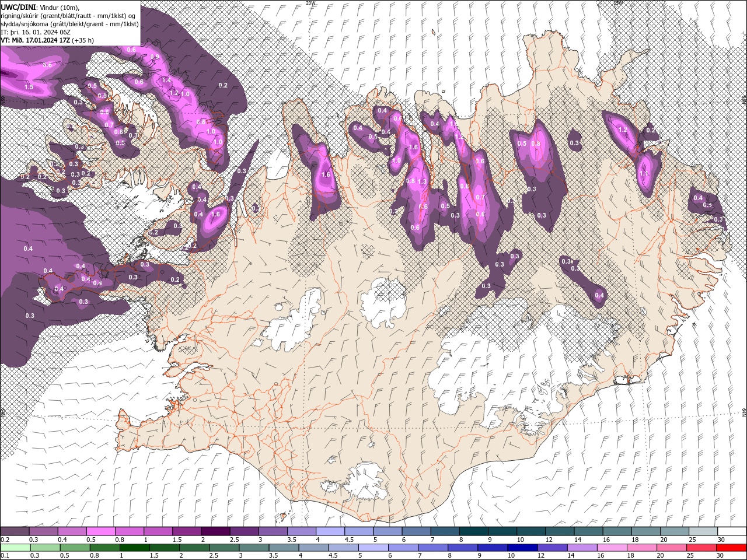
Task: Click the grey-green 3 mm rain swatch
Action: (253, 548)
